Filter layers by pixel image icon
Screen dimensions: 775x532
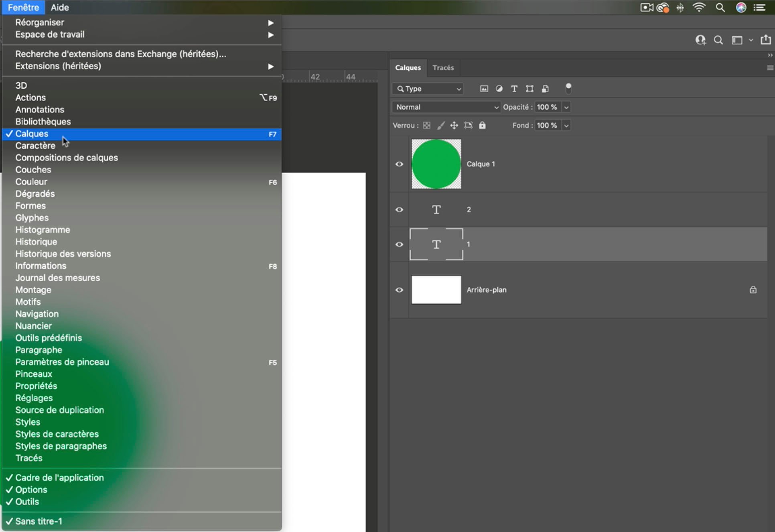click(484, 89)
